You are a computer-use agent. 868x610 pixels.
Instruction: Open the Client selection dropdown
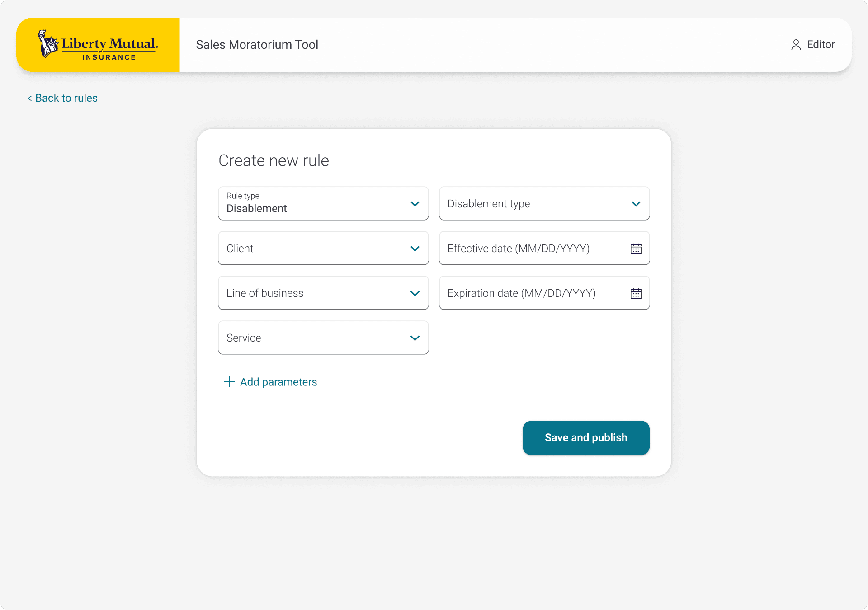pyautogui.click(x=312, y=249)
